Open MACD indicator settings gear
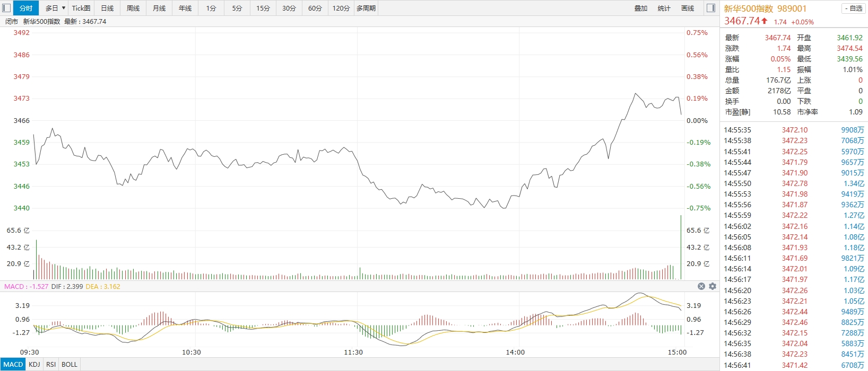The width and height of the screenshot is (868, 371). click(713, 286)
